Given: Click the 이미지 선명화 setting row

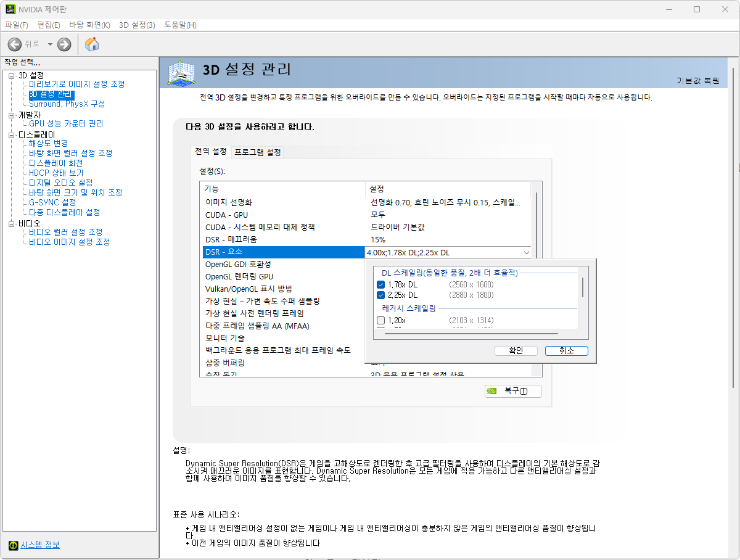Looking at the screenshot, I should click(367, 202).
